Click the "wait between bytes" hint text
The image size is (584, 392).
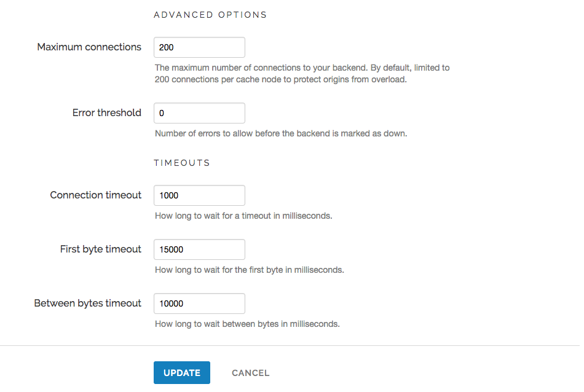click(247, 324)
